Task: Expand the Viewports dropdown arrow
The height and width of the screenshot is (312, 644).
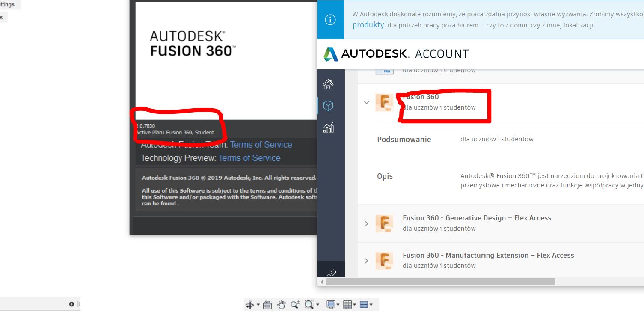Action: (x=371, y=305)
